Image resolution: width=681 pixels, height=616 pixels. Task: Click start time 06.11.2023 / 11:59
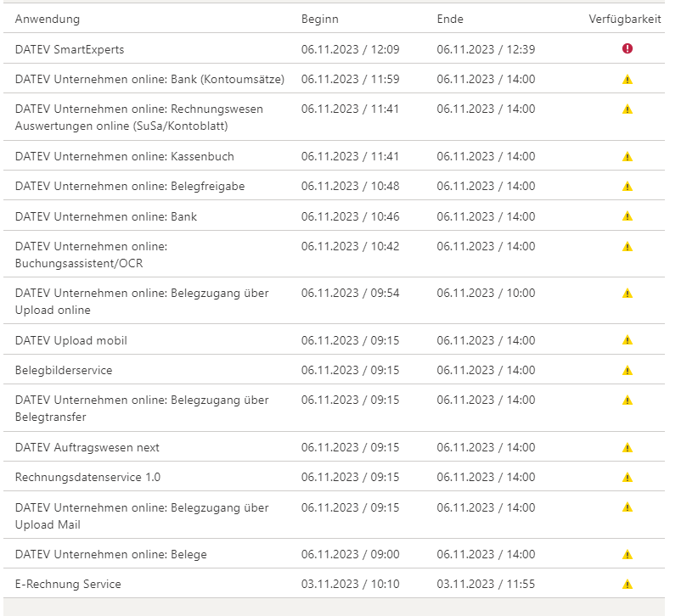pyautogui.click(x=350, y=80)
